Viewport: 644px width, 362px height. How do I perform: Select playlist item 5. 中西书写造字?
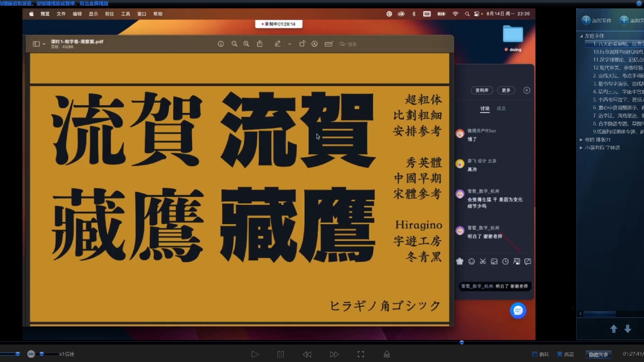(618, 100)
